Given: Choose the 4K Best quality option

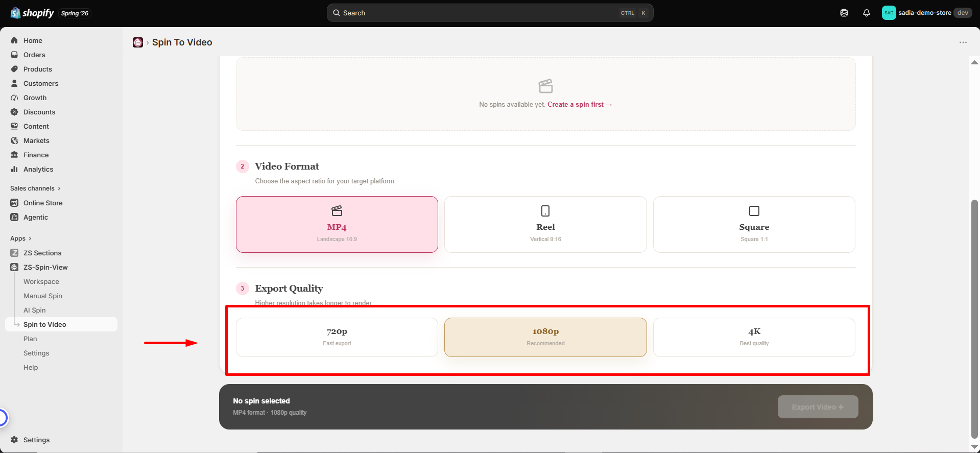Looking at the screenshot, I should (x=754, y=337).
